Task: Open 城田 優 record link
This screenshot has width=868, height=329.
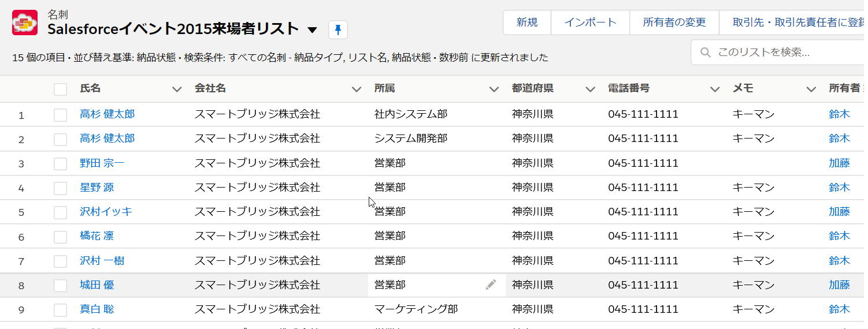Action: pyautogui.click(x=97, y=285)
